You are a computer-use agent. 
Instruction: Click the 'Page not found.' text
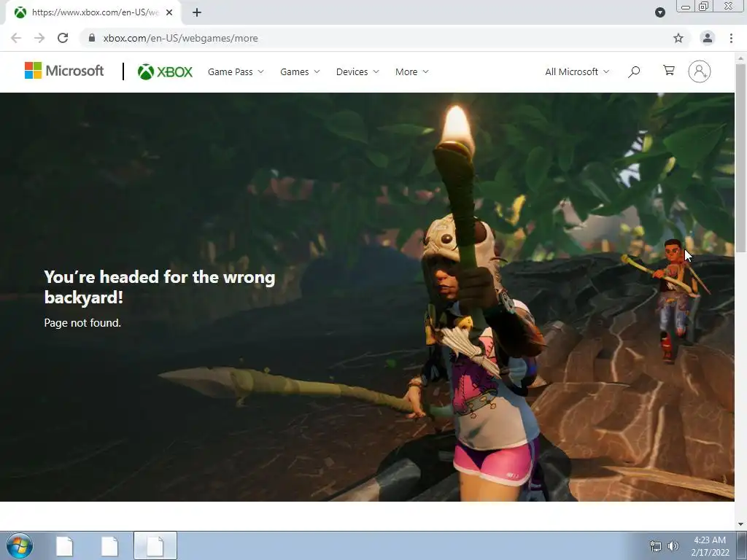[x=82, y=323]
